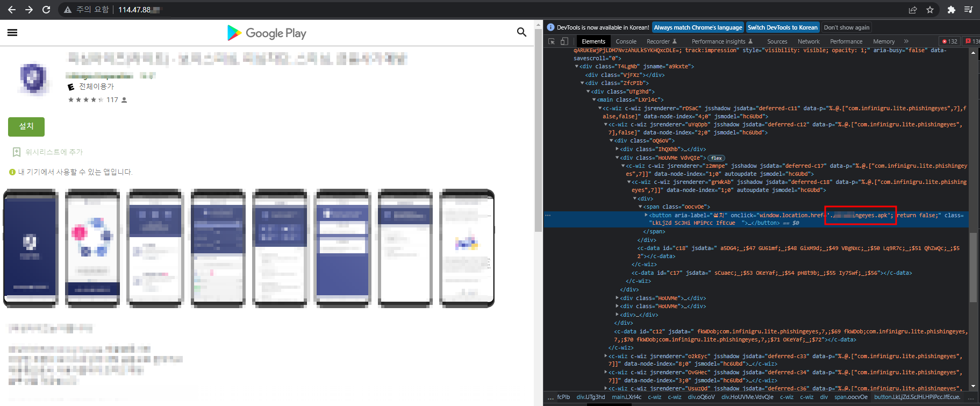
Task: Switch to the Network tab
Action: pyautogui.click(x=809, y=41)
